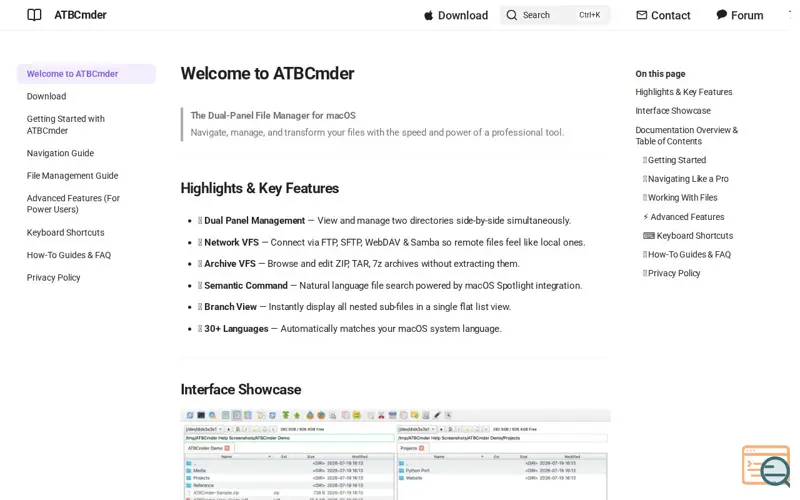Click the ATBCmder book logo icon
The width and height of the screenshot is (800, 500).
pyautogui.click(x=34, y=15)
